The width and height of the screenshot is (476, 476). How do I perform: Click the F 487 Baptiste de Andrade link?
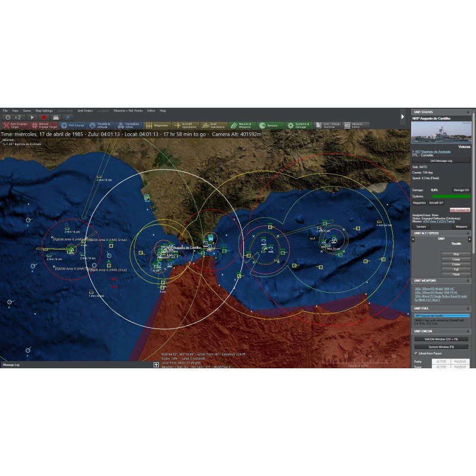click(432, 152)
